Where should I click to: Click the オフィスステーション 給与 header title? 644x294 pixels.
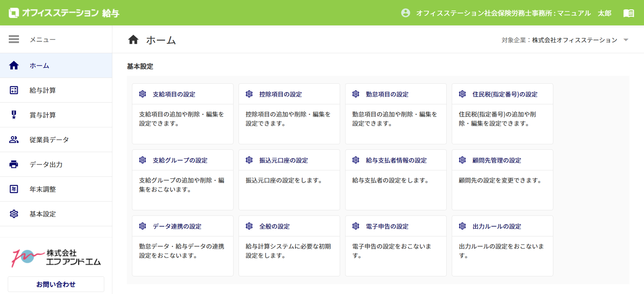tap(71, 13)
